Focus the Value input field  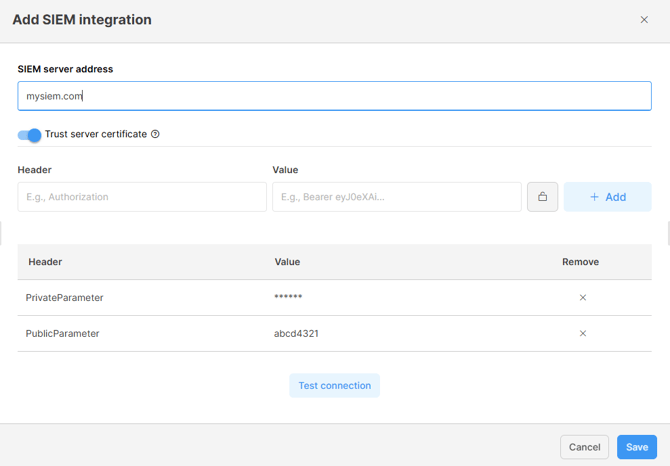[x=396, y=197]
